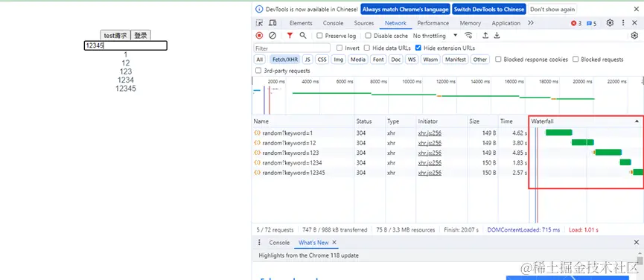The width and height of the screenshot is (644, 280).
Task: Filter by Font request type
Action: pyautogui.click(x=378, y=60)
